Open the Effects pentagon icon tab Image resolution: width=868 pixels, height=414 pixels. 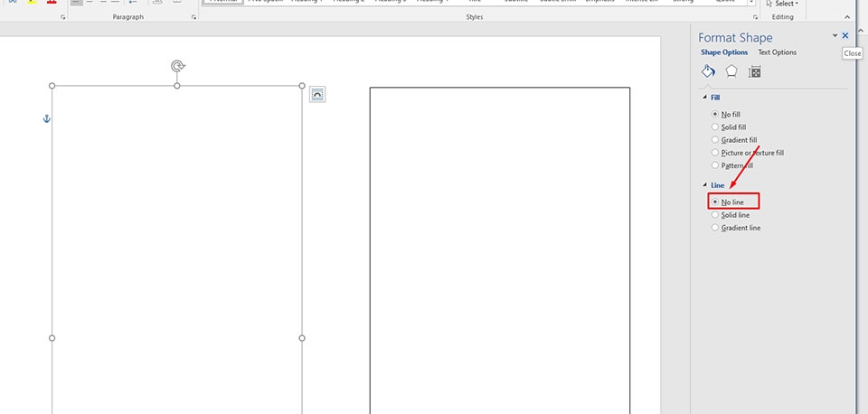click(x=731, y=71)
